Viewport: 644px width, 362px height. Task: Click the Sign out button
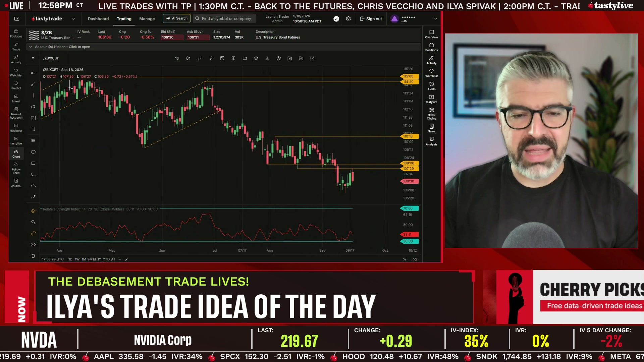371,19
